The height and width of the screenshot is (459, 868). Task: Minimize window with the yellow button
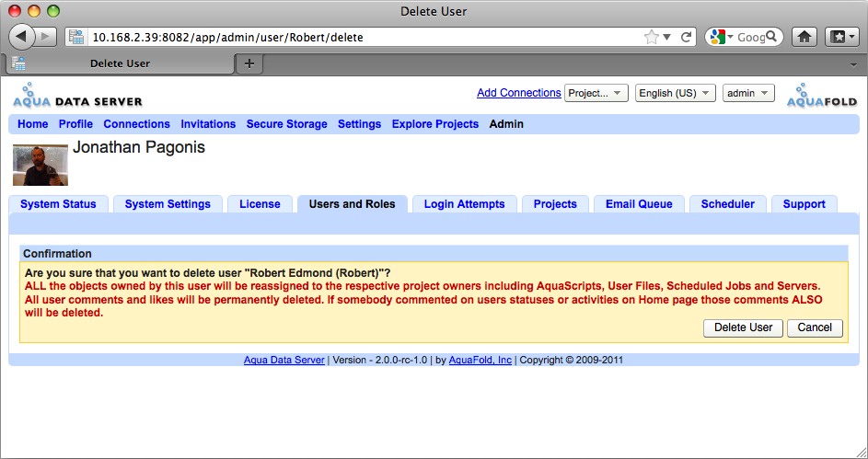tap(34, 10)
